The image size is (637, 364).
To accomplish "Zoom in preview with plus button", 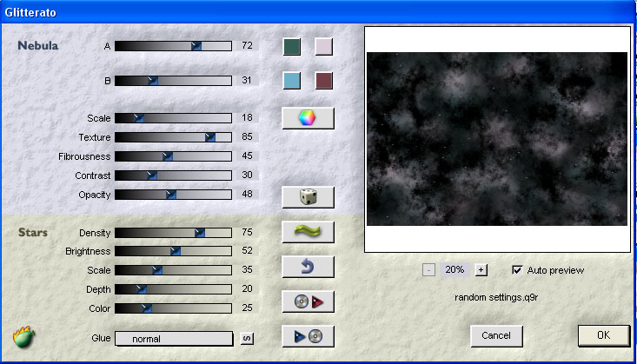I will coord(481,270).
